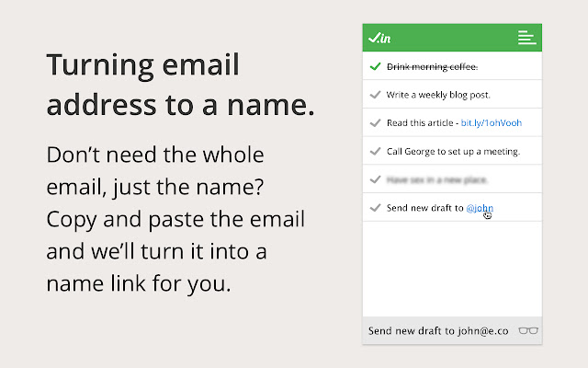
Task: Open the hamburger menu in the header
Action: 526,38
